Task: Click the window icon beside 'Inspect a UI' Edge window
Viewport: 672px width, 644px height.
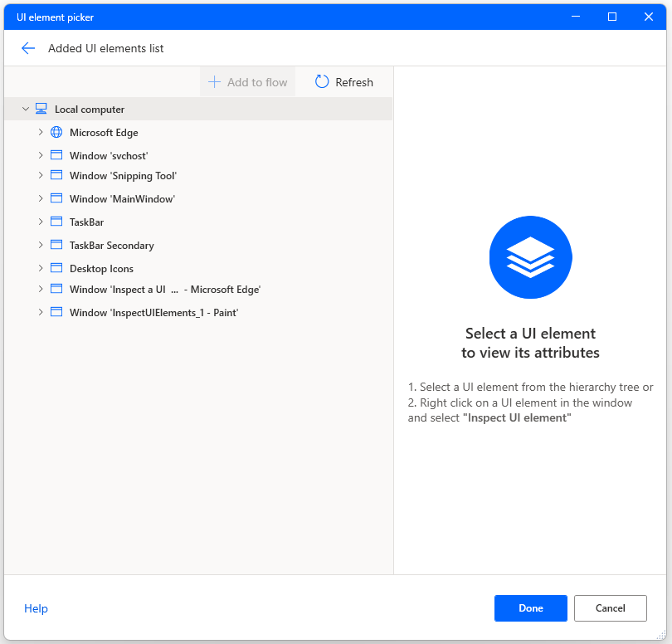Action: (x=56, y=289)
